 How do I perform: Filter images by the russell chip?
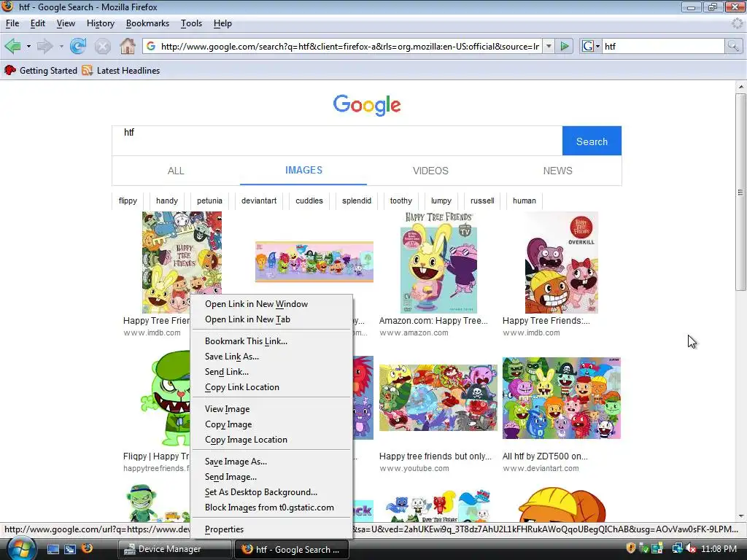482,201
